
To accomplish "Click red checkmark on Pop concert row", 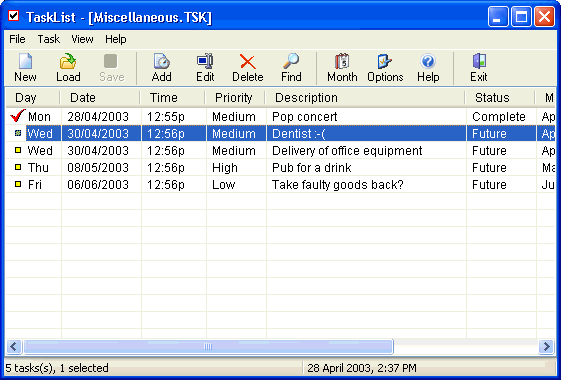I will [17, 116].
